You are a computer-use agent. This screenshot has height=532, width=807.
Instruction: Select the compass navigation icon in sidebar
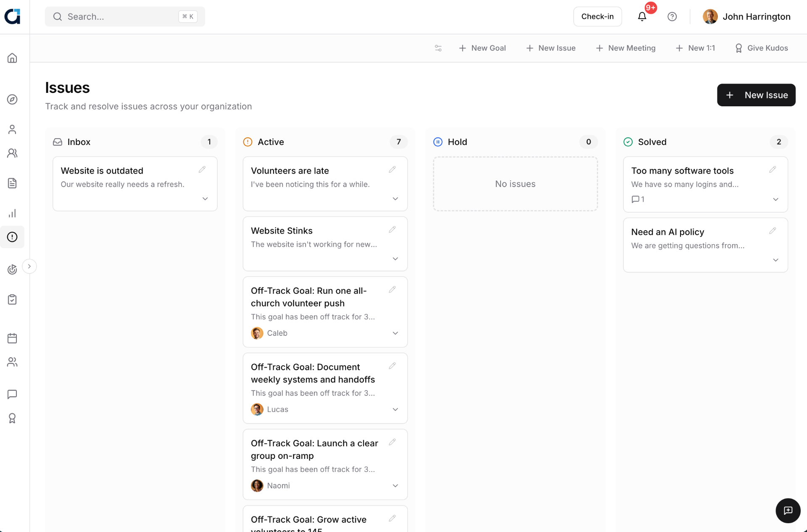(x=12, y=100)
